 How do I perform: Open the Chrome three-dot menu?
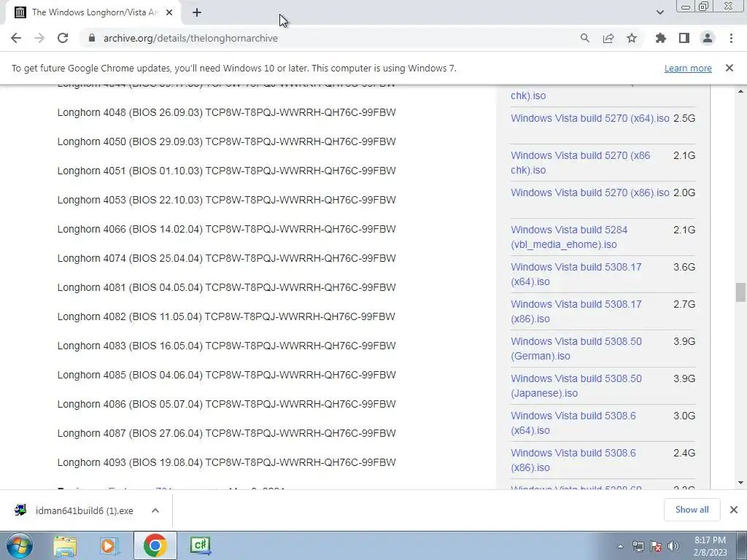tap(731, 38)
